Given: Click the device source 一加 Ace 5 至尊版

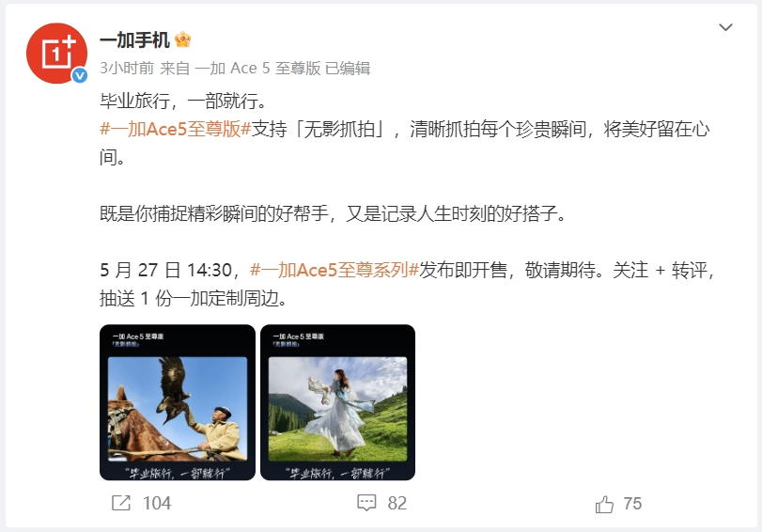Looking at the screenshot, I should pos(257,69).
